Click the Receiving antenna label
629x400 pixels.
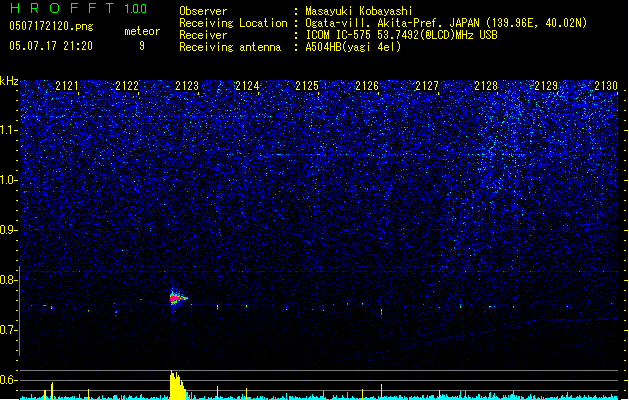(230, 47)
